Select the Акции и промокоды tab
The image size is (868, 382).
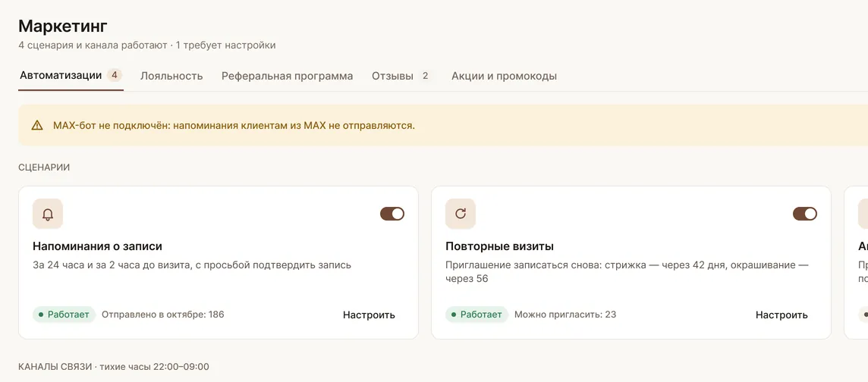pyautogui.click(x=505, y=77)
